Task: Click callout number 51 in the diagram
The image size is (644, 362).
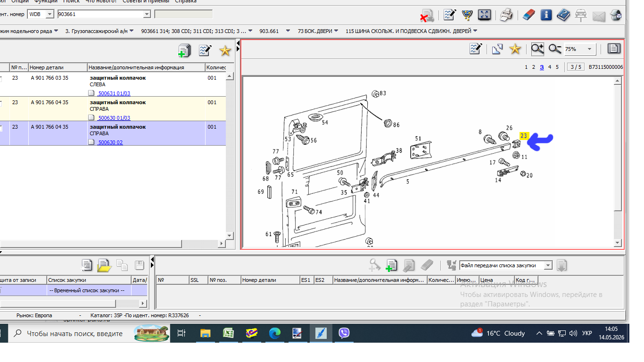Action: point(418,138)
